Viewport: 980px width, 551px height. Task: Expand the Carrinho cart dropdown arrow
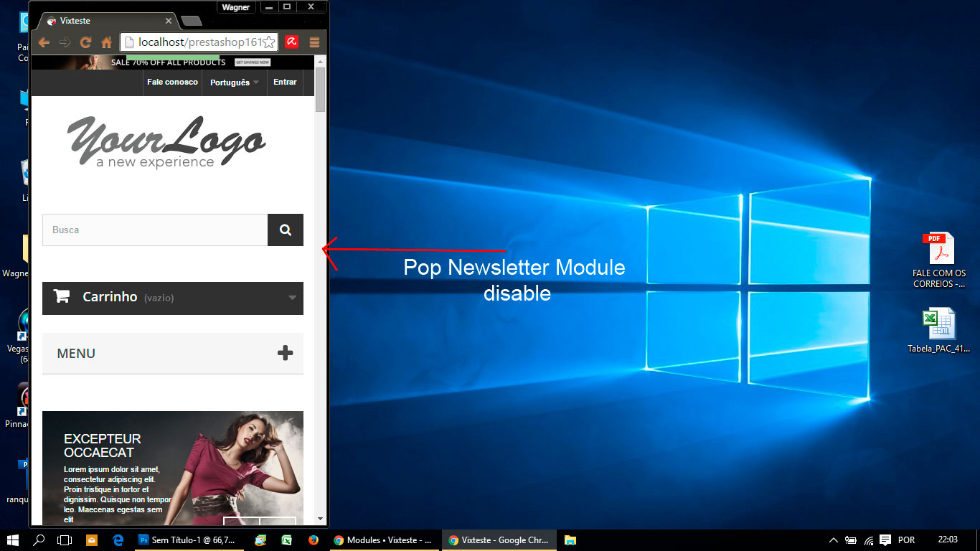(x=292, y=298)
